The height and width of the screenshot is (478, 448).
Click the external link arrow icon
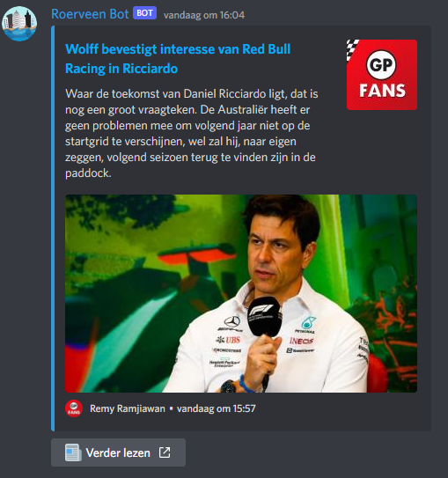point(165,452)
